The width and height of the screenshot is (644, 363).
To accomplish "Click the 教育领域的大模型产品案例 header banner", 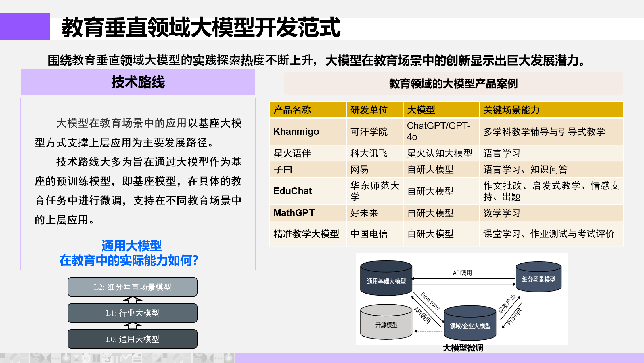I will pyautogui.click(x=453, y=83).
